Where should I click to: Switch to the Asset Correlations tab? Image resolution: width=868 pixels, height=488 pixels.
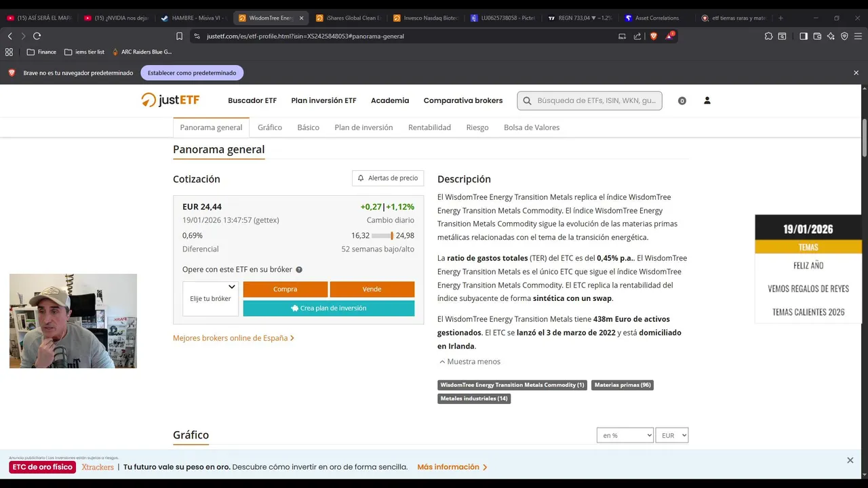coord(657,18)
